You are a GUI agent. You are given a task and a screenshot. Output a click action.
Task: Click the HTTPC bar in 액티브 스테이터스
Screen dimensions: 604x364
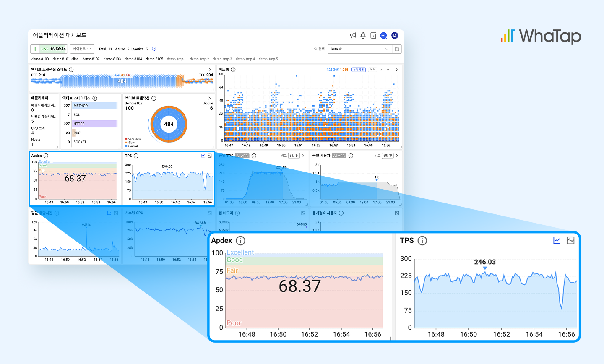94,124
